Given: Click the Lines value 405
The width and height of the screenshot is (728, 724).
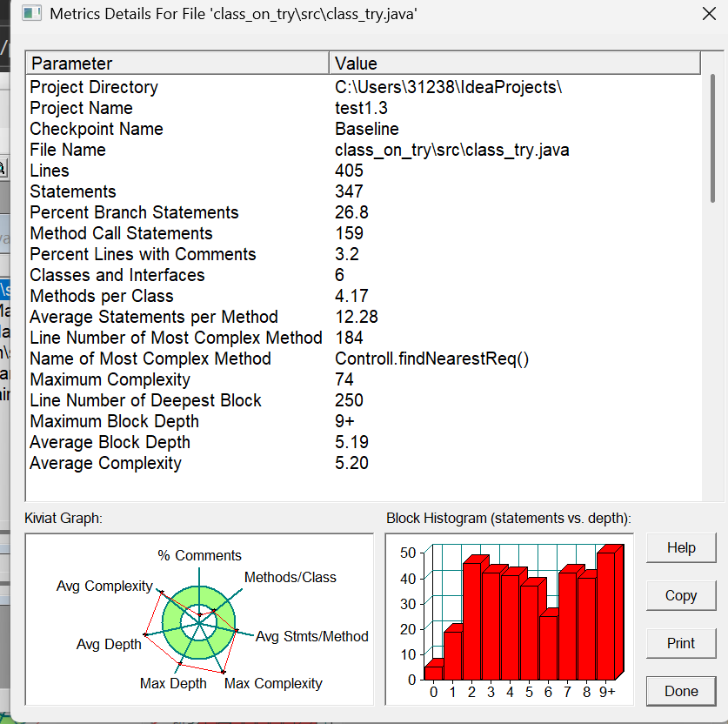Looking at the screenshot, I should coord(349,171).
